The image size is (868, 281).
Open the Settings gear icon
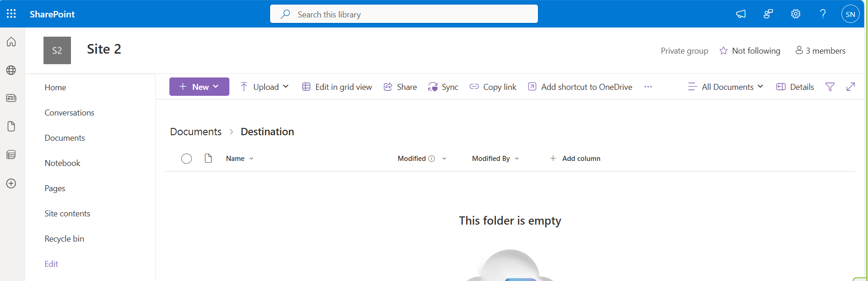pos(796,14)
